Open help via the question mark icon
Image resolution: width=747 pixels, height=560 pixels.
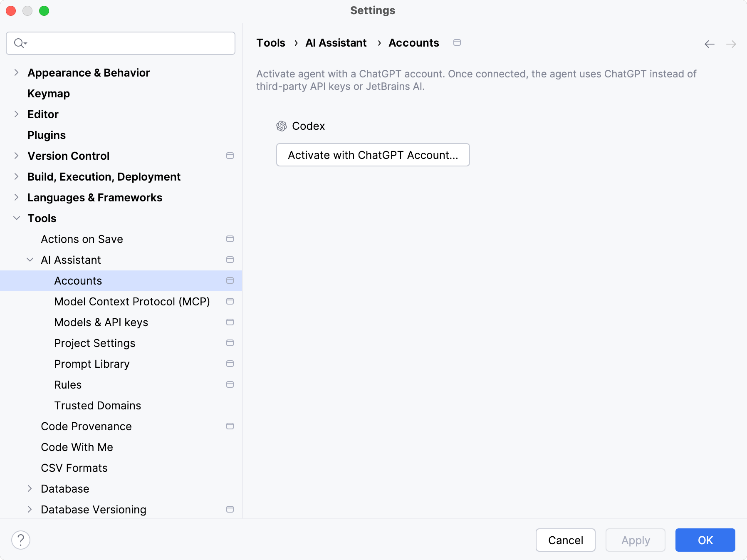click(x=20, y=540)
